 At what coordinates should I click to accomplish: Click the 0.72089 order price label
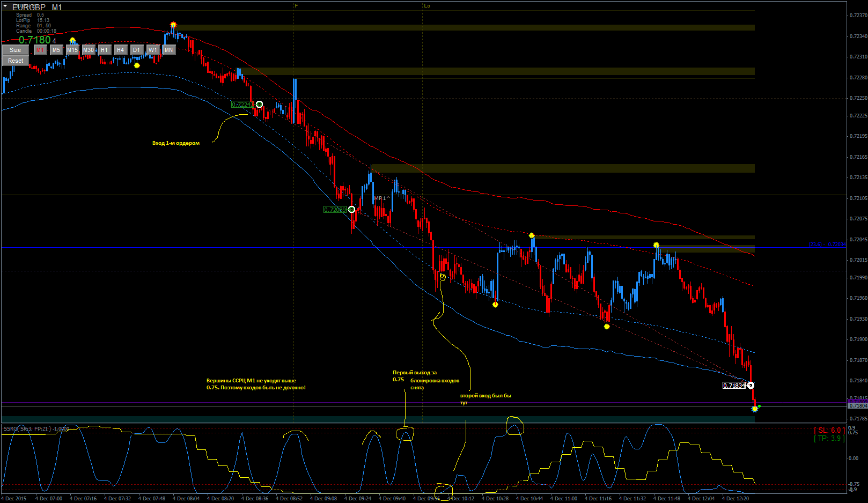tap(335, 210)
